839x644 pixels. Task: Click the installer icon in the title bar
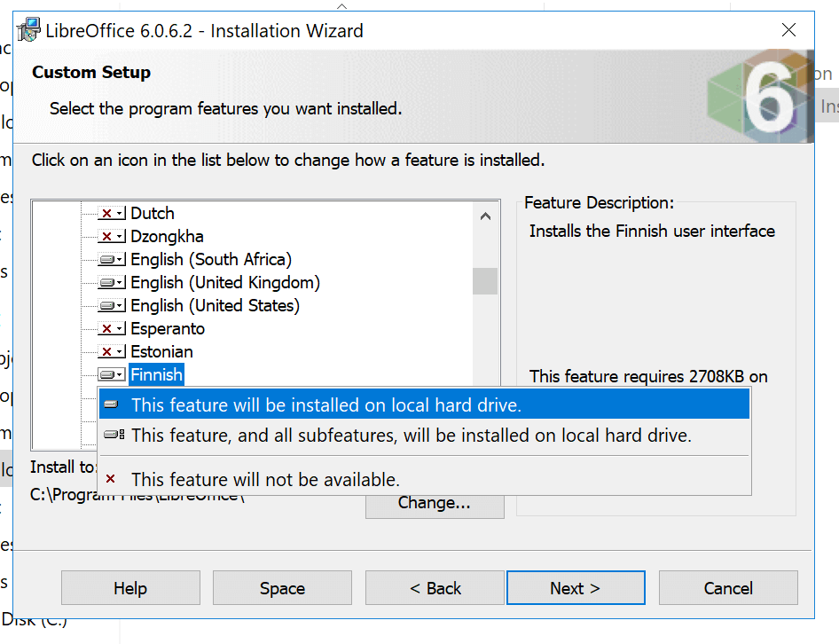point(27,29)
